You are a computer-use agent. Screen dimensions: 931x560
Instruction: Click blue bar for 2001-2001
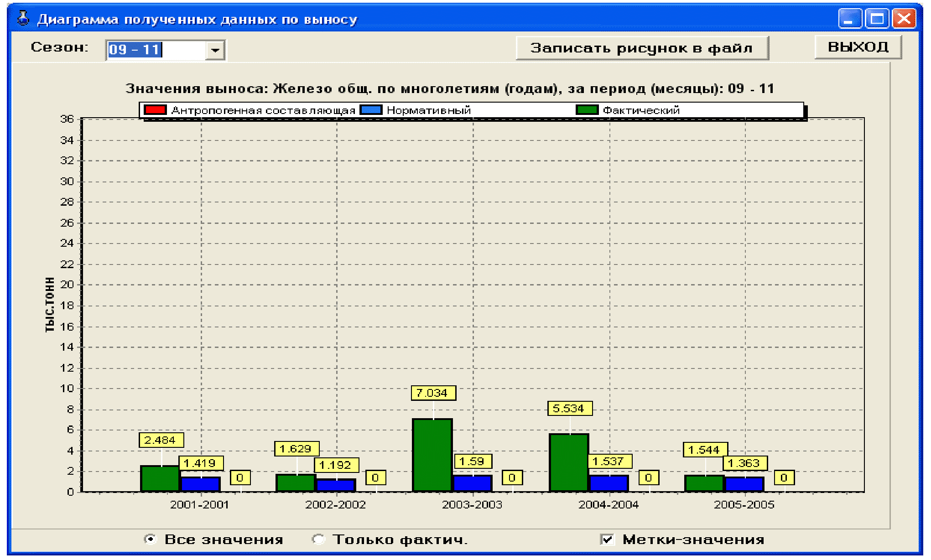click(201, 484)
